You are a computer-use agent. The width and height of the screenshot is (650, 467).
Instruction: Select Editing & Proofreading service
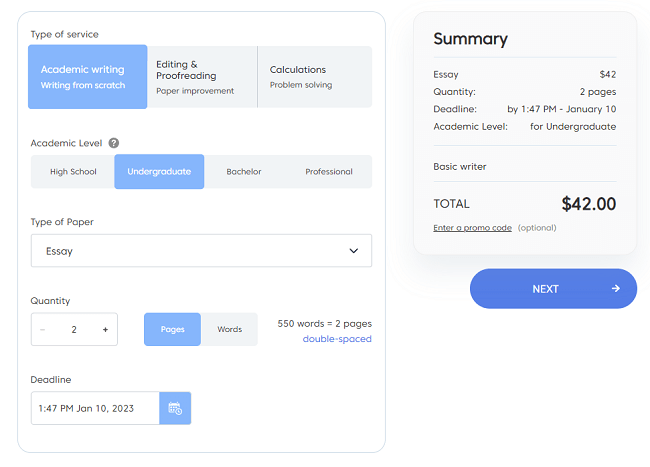click(202, 76)
